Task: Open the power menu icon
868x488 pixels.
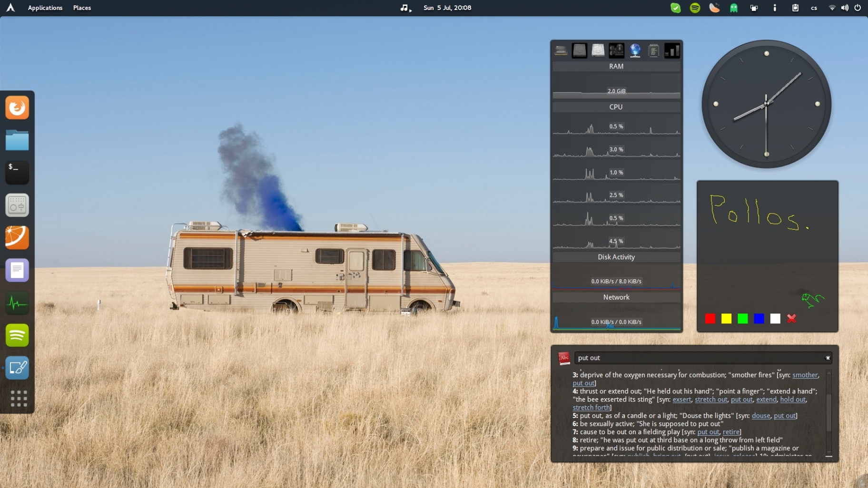Action: [858, 8]
